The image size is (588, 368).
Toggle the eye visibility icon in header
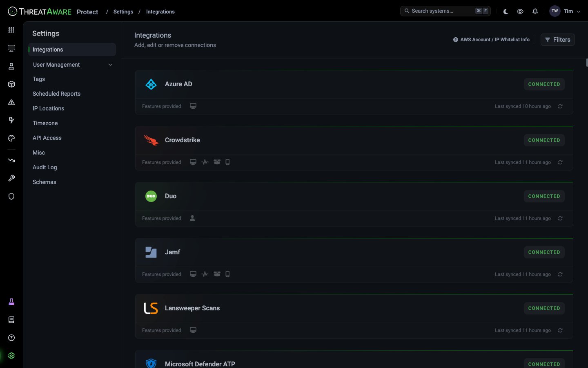tap(520, 11)
